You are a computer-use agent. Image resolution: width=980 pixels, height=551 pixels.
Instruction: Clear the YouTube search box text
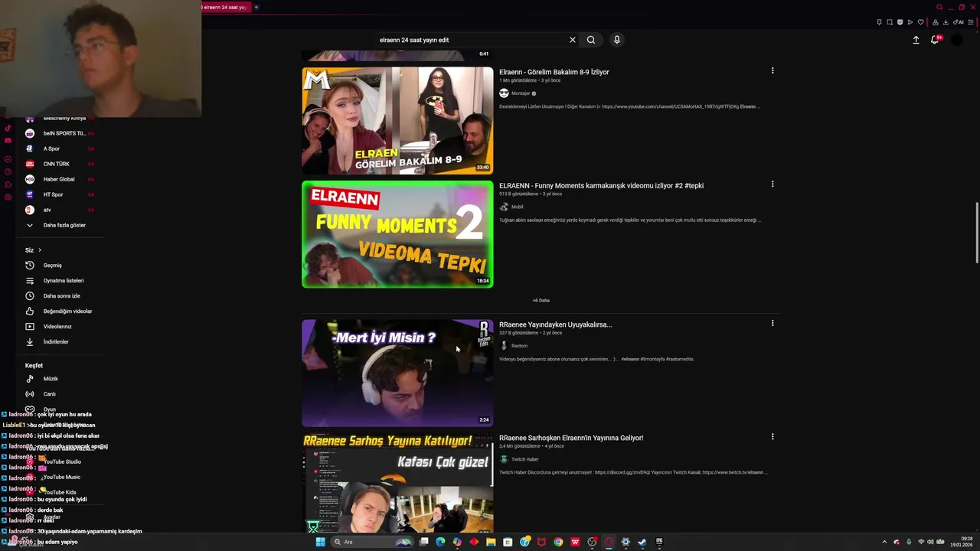[x=572, y=40]
